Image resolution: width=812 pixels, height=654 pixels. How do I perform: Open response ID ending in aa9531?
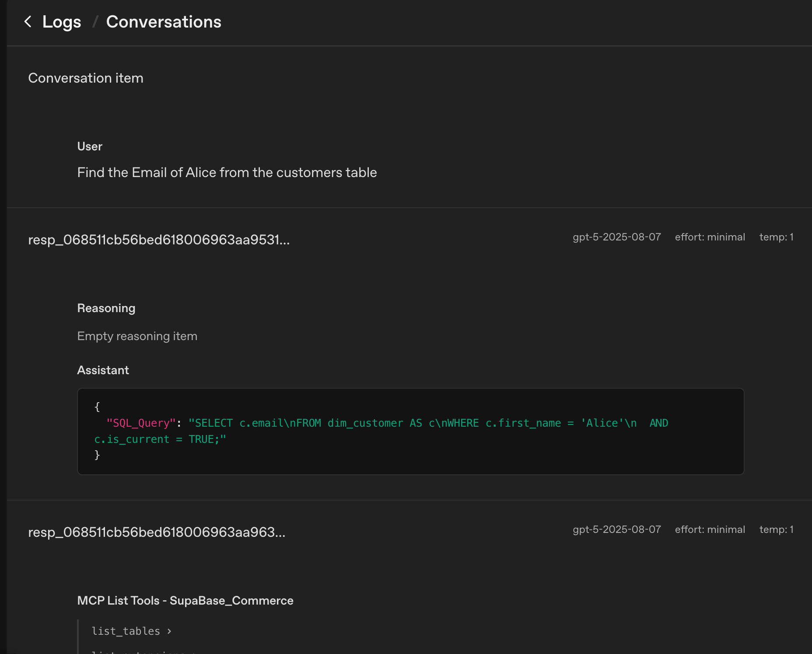point(159,240)
